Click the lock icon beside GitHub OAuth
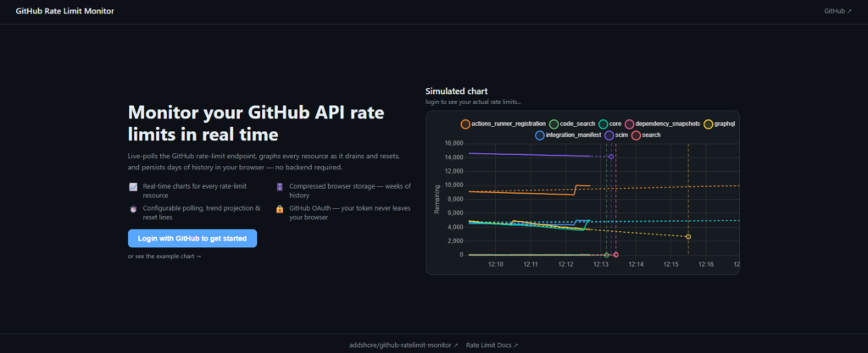 coord(280,208)
